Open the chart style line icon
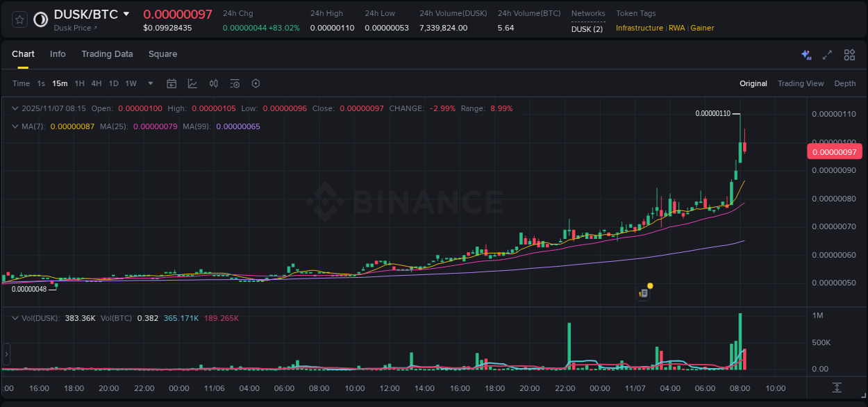868x407 pixels. point(192,83)
